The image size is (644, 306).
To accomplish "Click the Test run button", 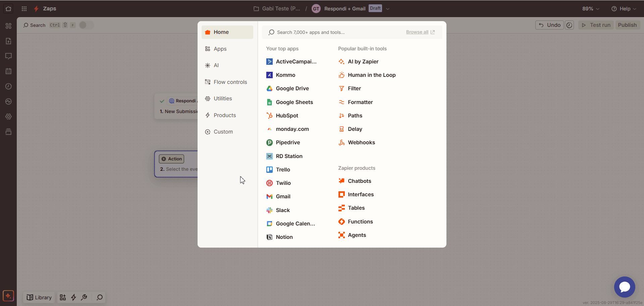I will click(x=596, y=25).
